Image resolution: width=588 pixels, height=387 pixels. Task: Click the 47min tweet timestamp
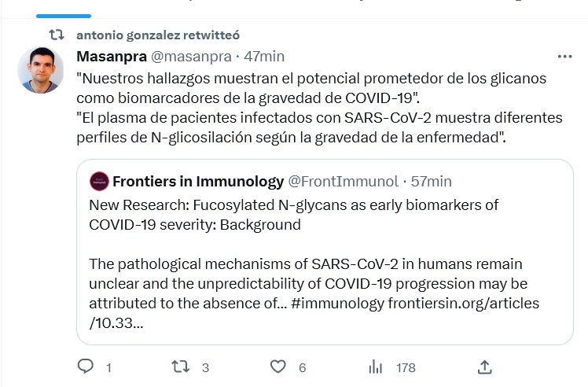click(x=264, y=57)
